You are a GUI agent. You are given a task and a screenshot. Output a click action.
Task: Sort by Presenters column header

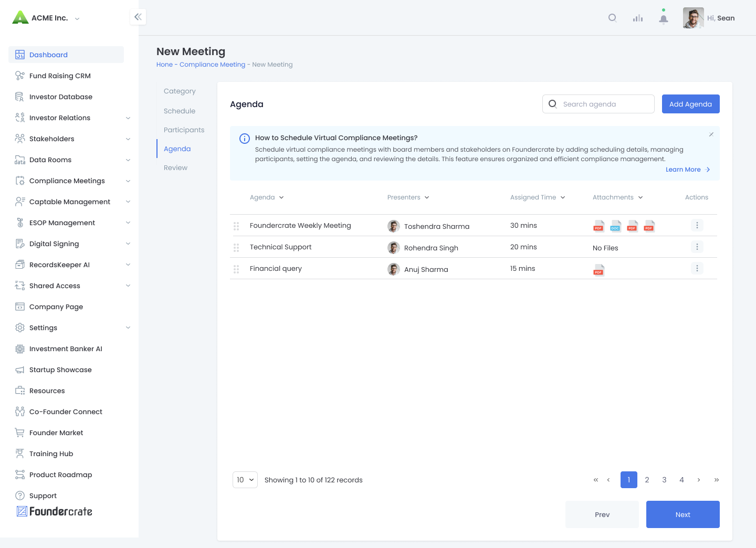[x=408, y=197]
